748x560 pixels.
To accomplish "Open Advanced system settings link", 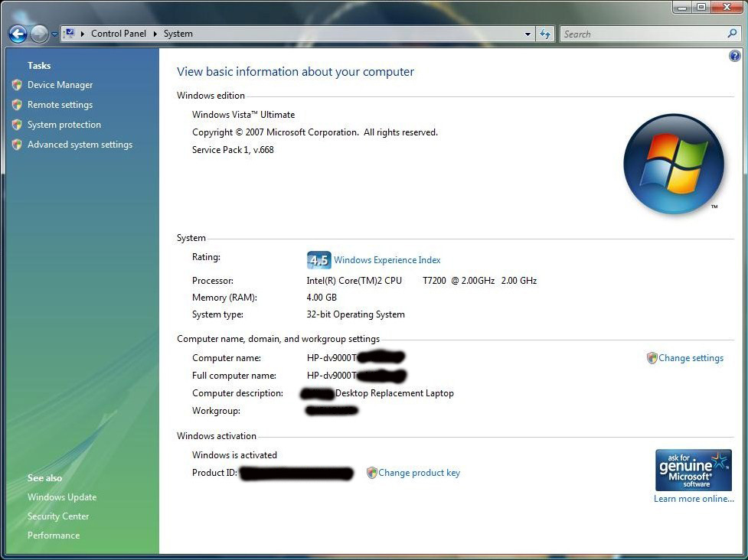I will (80, 145).
